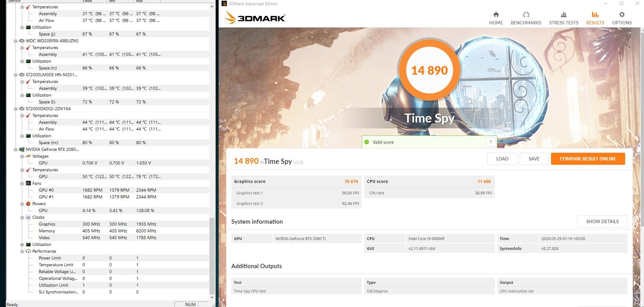The height and width of the screenshot is (307, 644).
Task: Select the 'Space (m:)' utilization row
Action: tap(107, 142)
